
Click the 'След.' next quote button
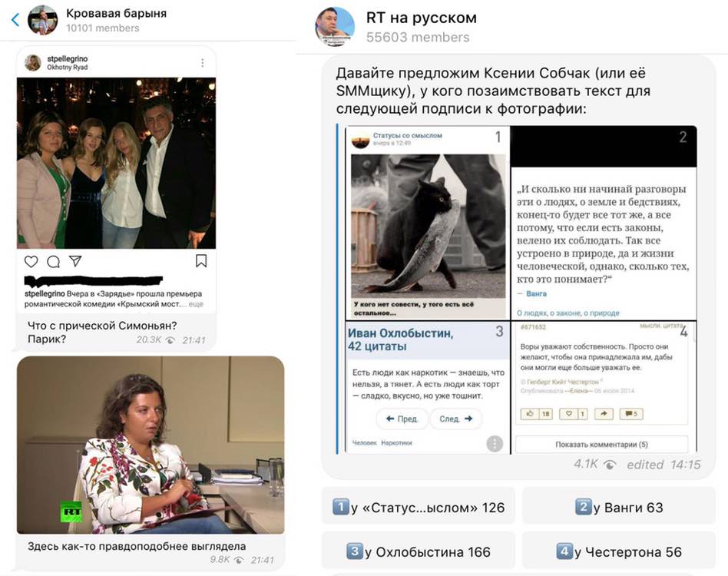coord(456,419)
